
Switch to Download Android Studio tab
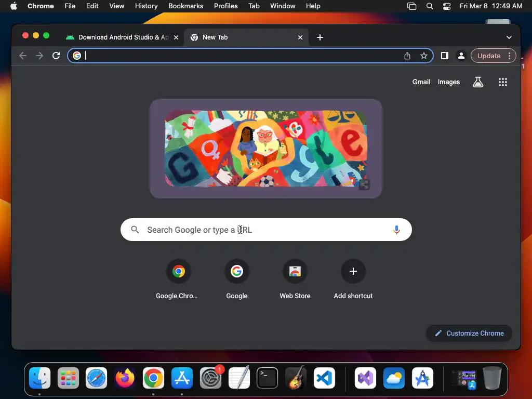coord(122,37)
